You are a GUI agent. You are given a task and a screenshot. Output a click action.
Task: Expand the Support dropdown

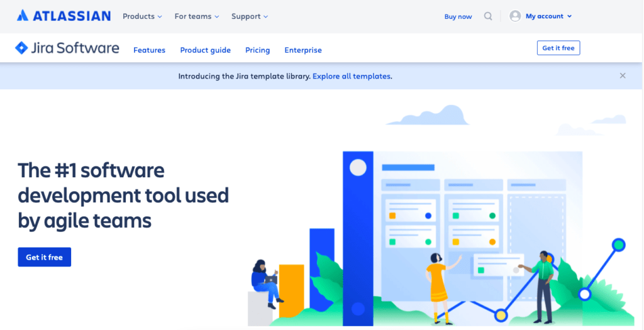(249, 16)
